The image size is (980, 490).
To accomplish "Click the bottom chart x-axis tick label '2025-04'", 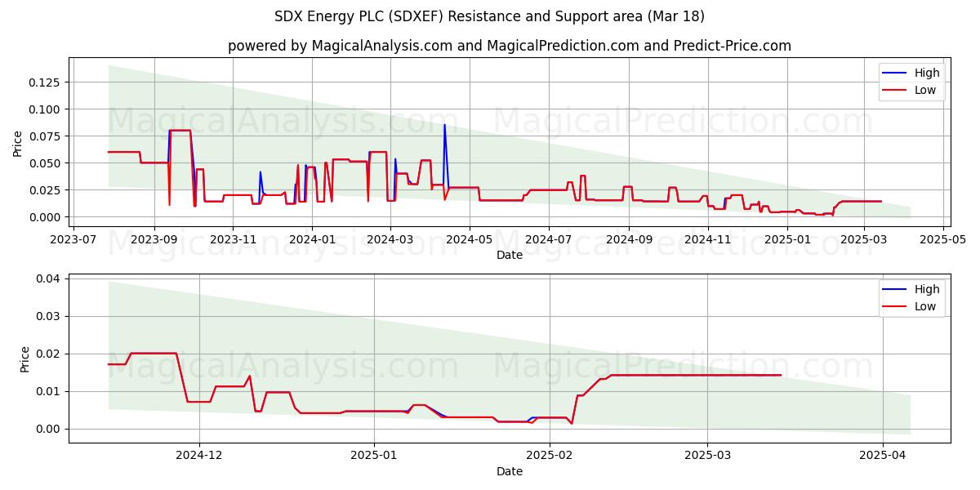I will point(883,457).
